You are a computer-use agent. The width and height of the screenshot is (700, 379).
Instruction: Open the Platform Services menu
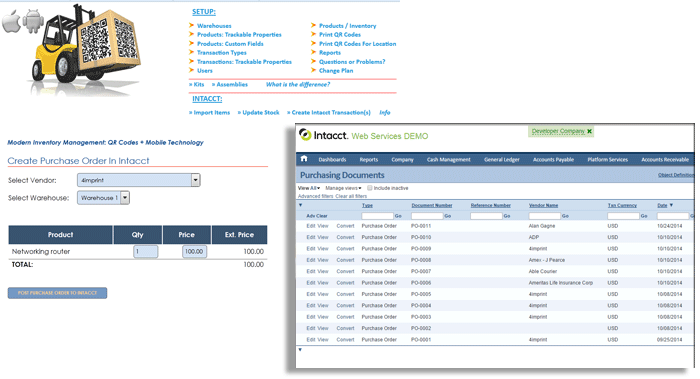click(608, 159)
